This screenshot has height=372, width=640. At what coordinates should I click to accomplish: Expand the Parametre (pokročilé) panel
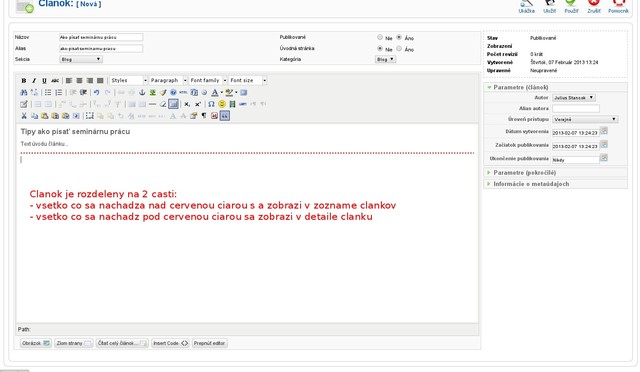524,173
